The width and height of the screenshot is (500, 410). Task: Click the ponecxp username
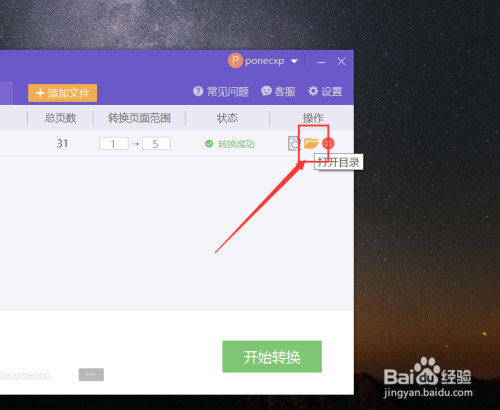click(265, 61)
